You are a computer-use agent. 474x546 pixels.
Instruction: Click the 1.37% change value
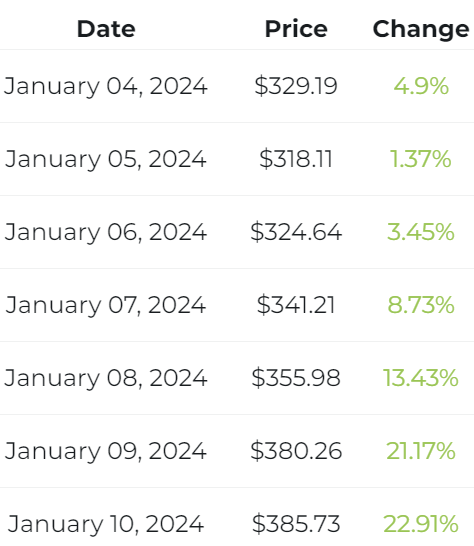coord(421,159)
